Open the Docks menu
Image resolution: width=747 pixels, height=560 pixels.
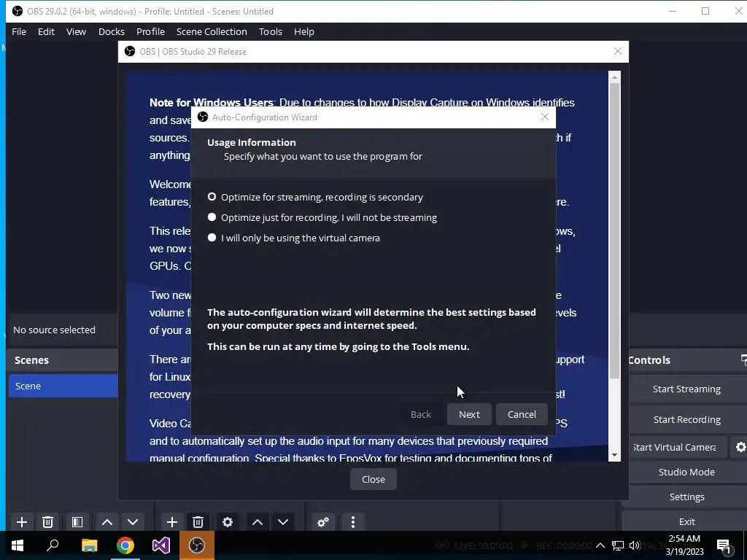[112, 31]
